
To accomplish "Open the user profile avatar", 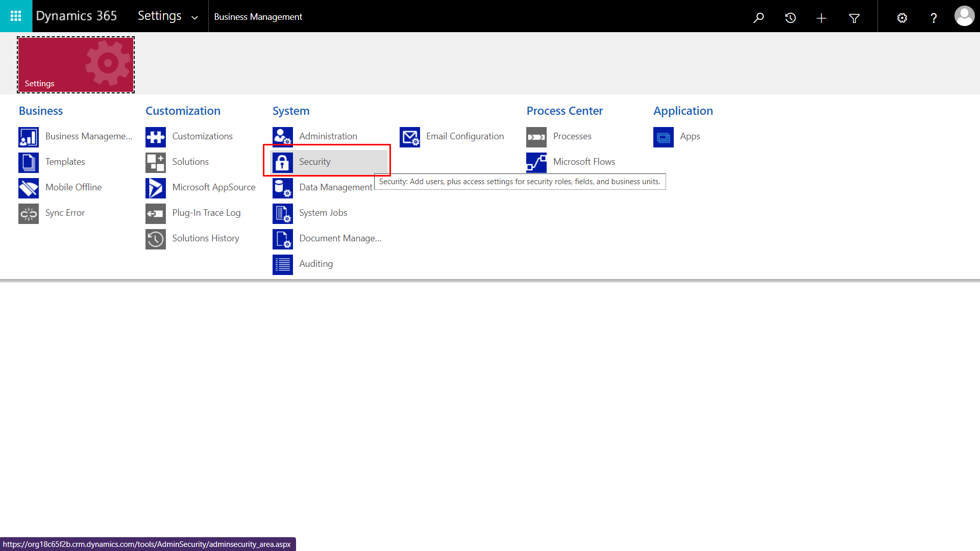I will point(964,16).
